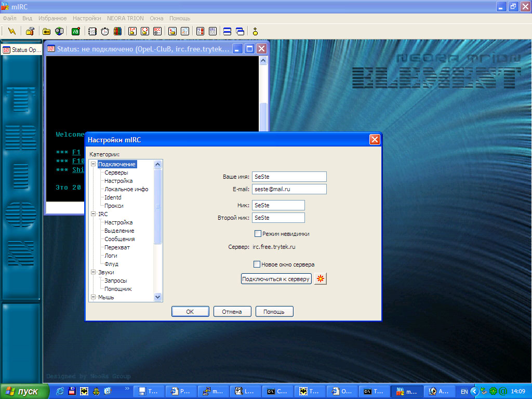This screenshot has height=399, width=532.
Task: Click the green clover tray icon
Action: pyautogui.click(x=494, y=391)
